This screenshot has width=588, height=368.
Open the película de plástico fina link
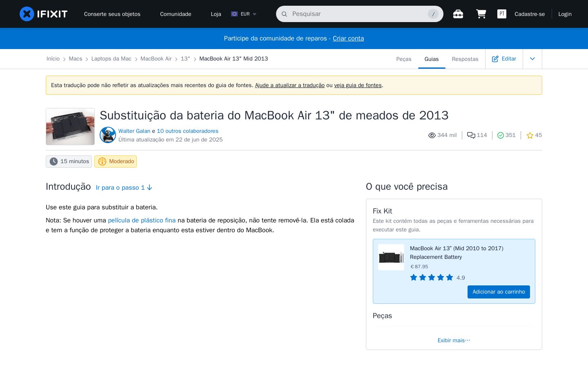click(x=142, y=220)
